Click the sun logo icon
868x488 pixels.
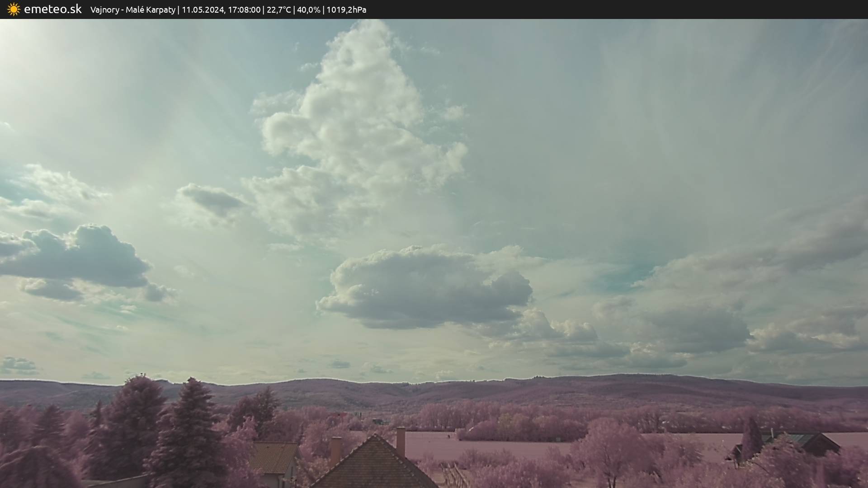click(14, 9)
